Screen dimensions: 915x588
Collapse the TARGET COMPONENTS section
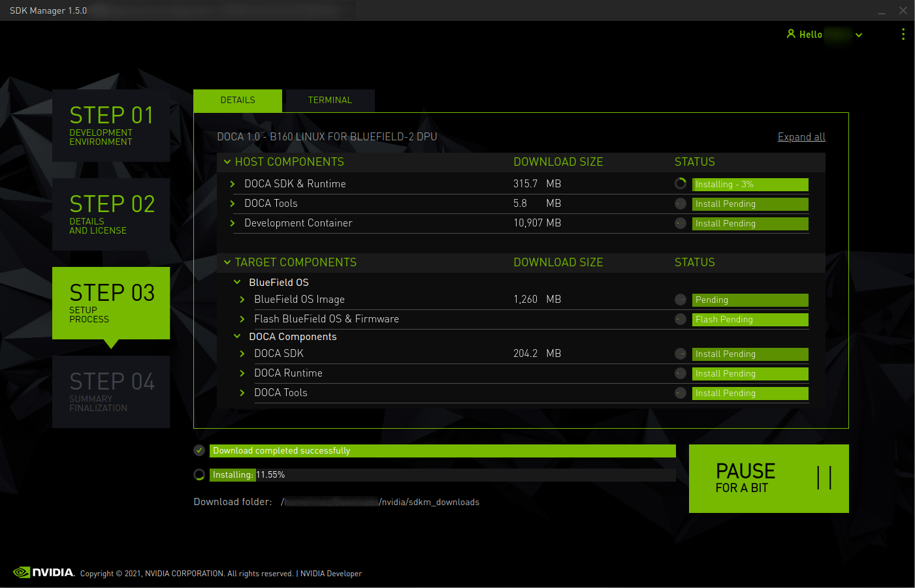227,262
